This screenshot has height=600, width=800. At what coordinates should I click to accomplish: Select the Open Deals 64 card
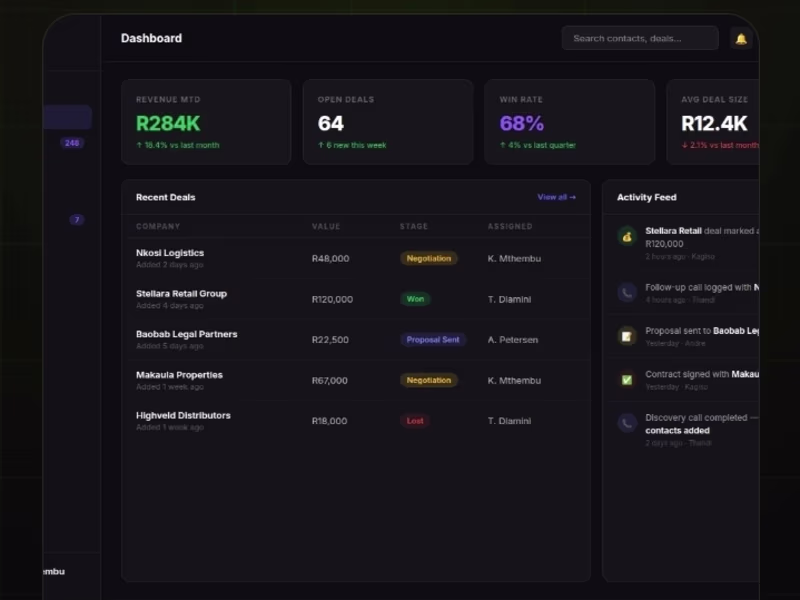click(388, 122)
